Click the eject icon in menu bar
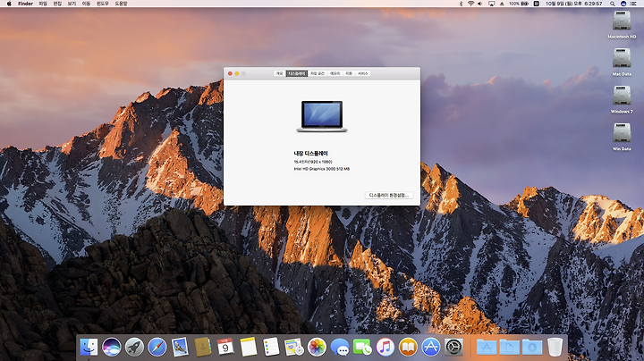This screenshot has width=644, height=361. [502, 4]
